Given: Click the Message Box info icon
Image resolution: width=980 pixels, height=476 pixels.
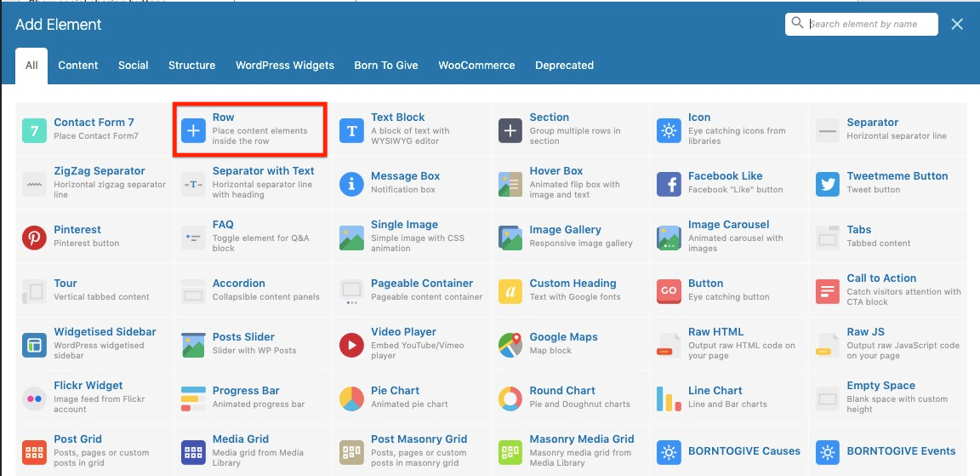Looking at the screenshot, I should (x=352, y=185).
